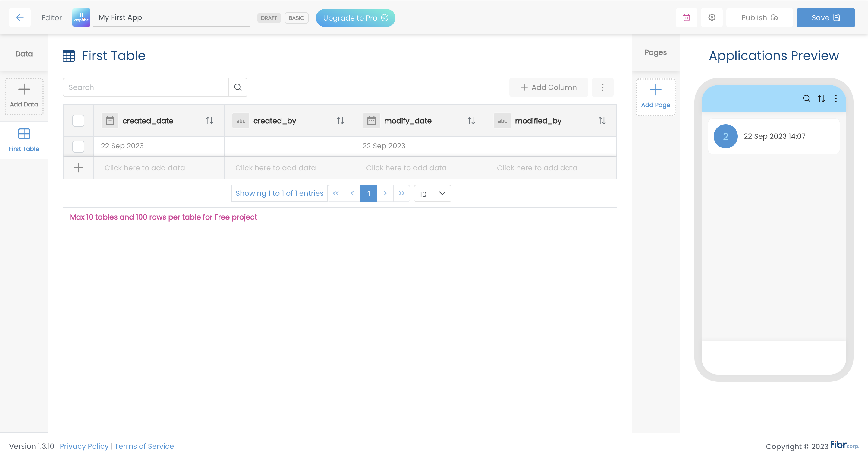Open the Privacy Policy link
The image size is (868, 459).
84,446
